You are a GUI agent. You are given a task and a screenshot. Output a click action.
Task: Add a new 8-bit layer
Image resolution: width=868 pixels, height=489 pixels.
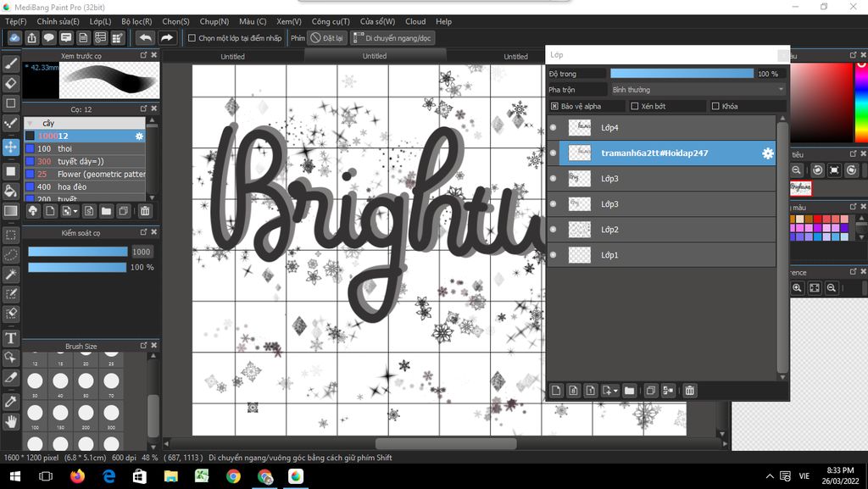pos(573,391)
